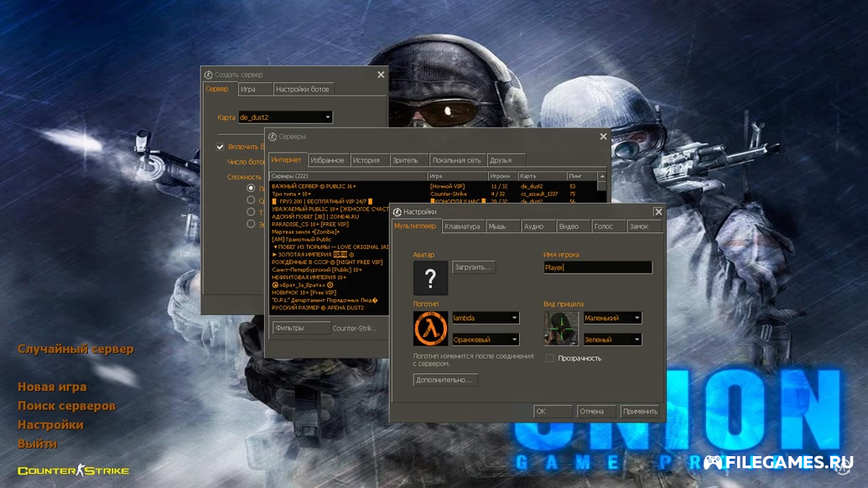
Task: Expand the lambda logo dropdown
Action: point(486,318)
